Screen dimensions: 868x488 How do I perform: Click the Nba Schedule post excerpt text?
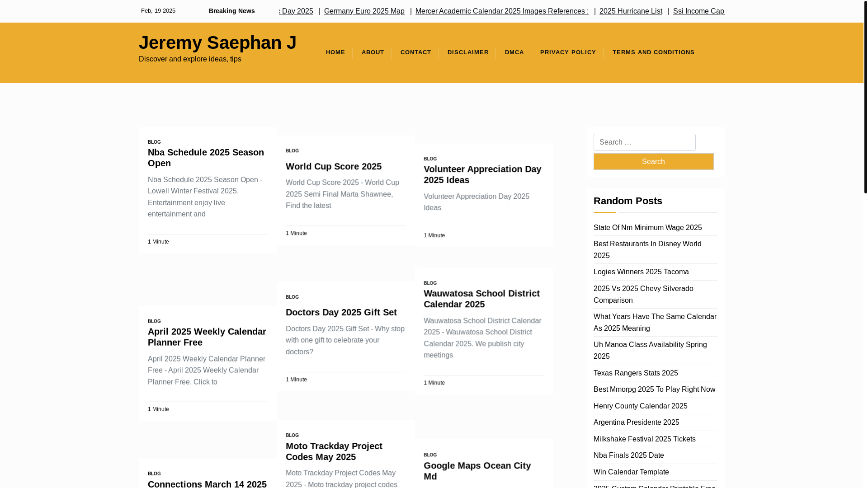205,197
